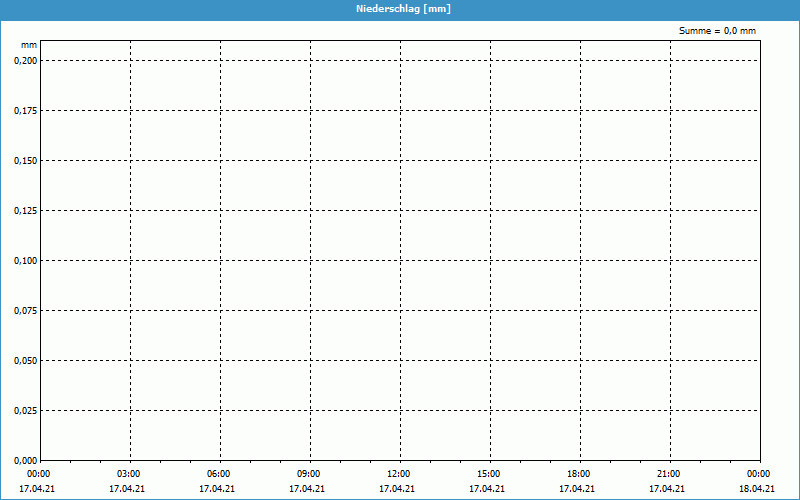Image resolution: width=800 pixels, height=500 pixels.
Task: Click the 03:00 time axis marker
Action: pyautogui.click(x=128, y=474)
